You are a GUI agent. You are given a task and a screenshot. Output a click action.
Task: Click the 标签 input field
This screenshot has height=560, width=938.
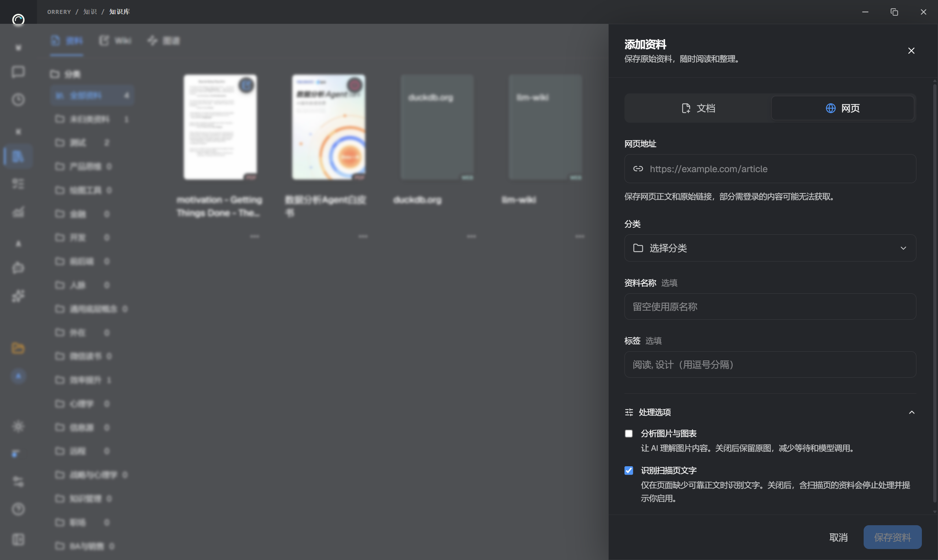[x=770, y=364]
